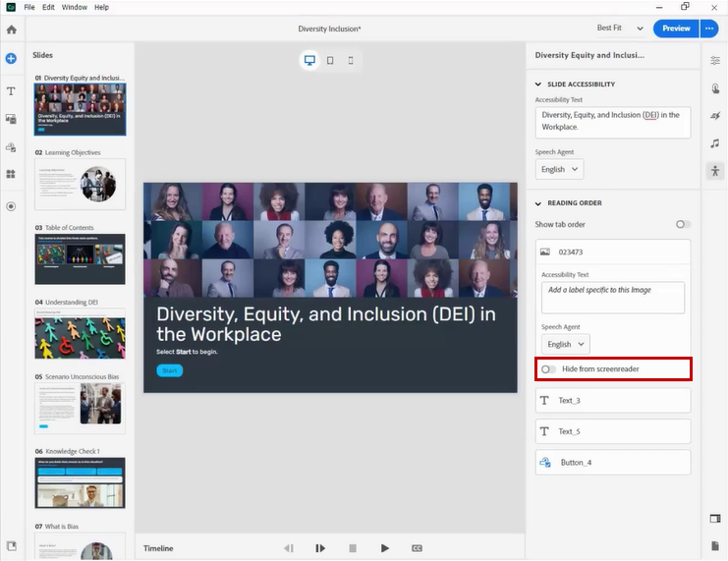Open the Accessibility person icon in right rail
This screenshot has height=561, width=728.
715,171
